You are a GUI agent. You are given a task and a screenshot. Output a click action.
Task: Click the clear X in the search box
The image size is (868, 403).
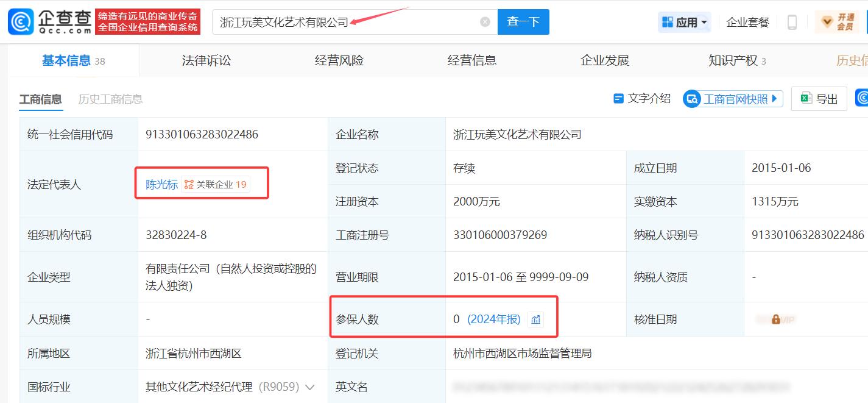pos(485,21)
